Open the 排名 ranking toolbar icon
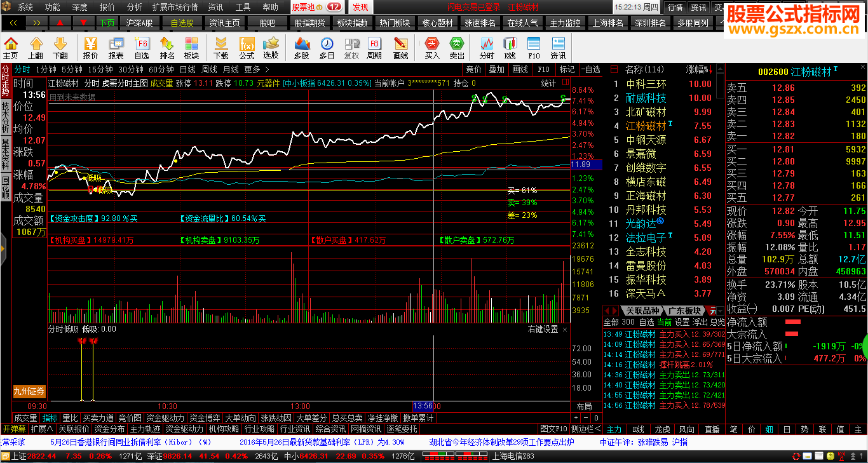 pyautogui.click(x=167, y=48)
